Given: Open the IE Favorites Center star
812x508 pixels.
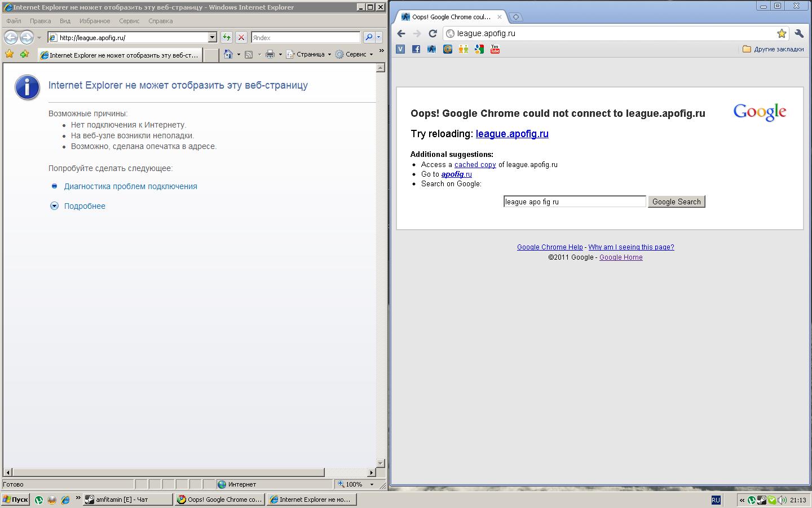Looking at the screenshot, I should click(9, 54).
